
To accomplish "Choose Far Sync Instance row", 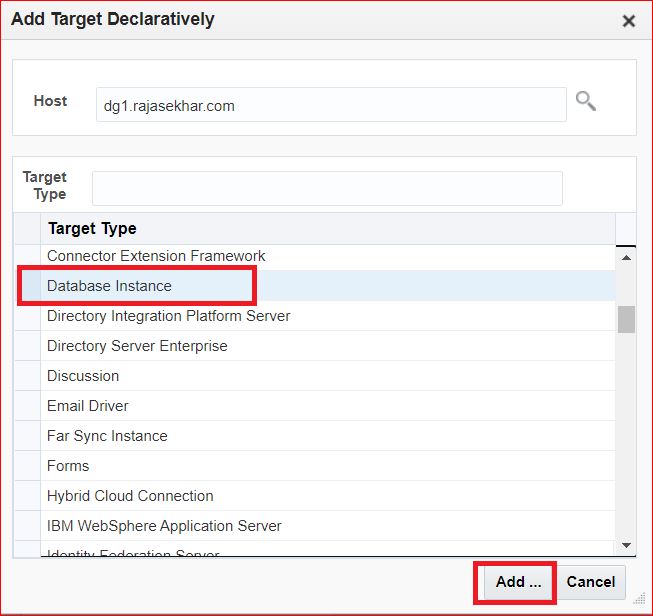I will [x=107, y=436].
